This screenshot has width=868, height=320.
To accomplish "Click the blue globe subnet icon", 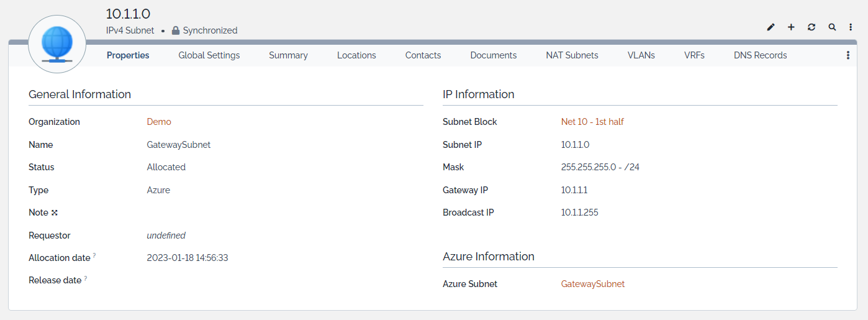I will pos(57,45).
